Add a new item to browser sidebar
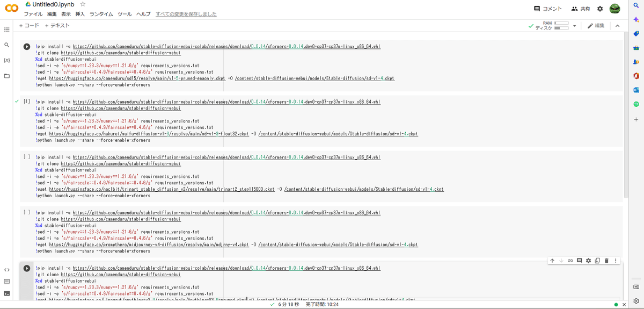Image resolution: width=644 pixels, height=309 pixels. pos(636,119)
